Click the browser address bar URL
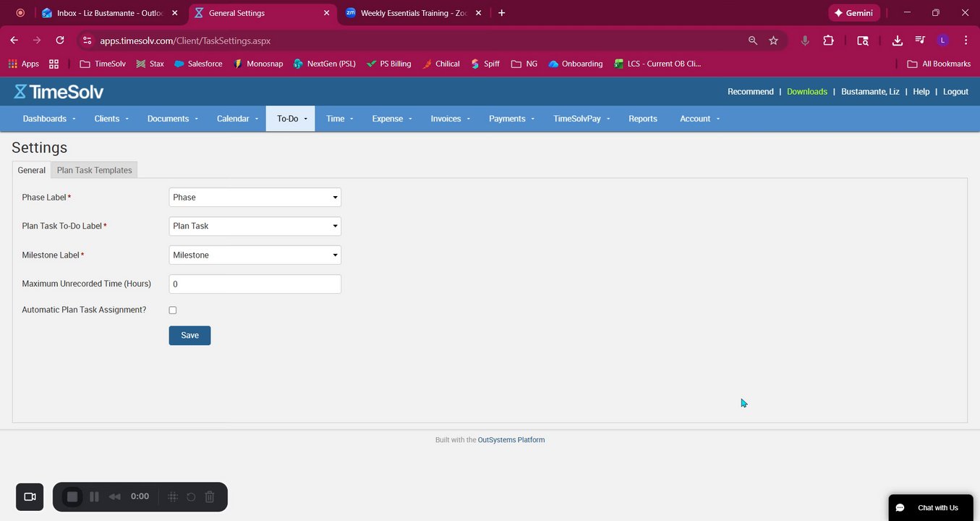Viewport: 980px width, 521px height. point(185,41)
